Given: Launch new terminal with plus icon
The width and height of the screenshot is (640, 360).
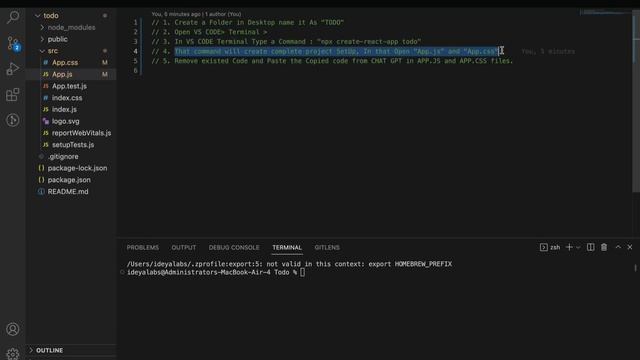Looking at the screenshot, I should click(x=569, y=247).
